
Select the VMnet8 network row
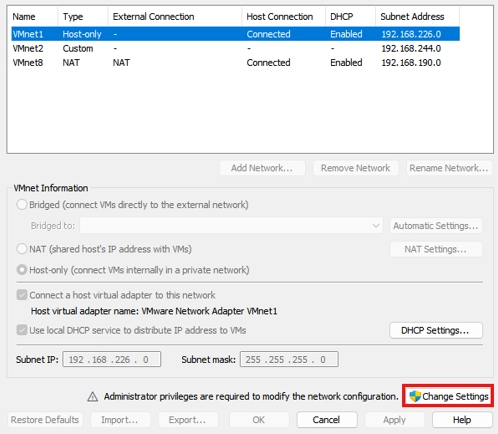pos(235,62)
